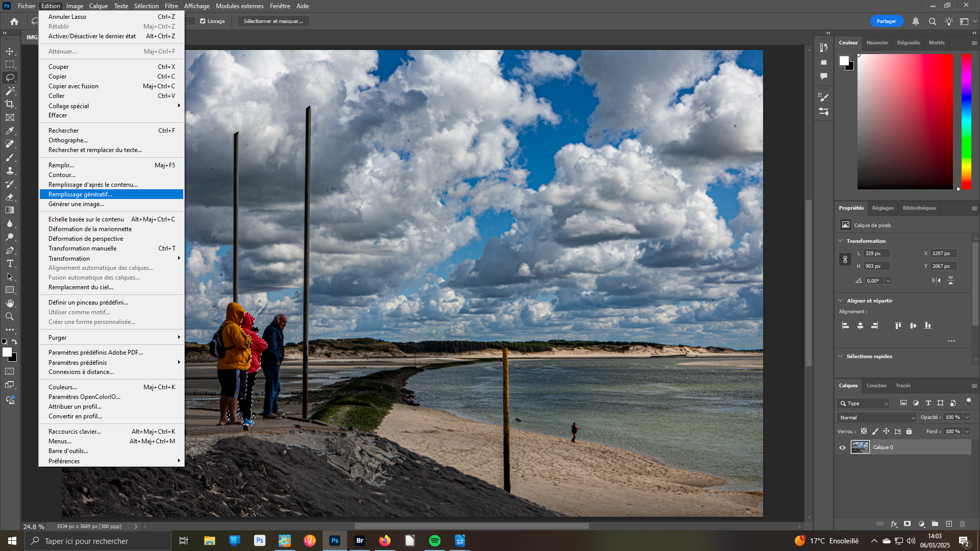Screen dimensions: 980x551
Task: Toggle the width-height link constraint icon
Action: (845, 260)
